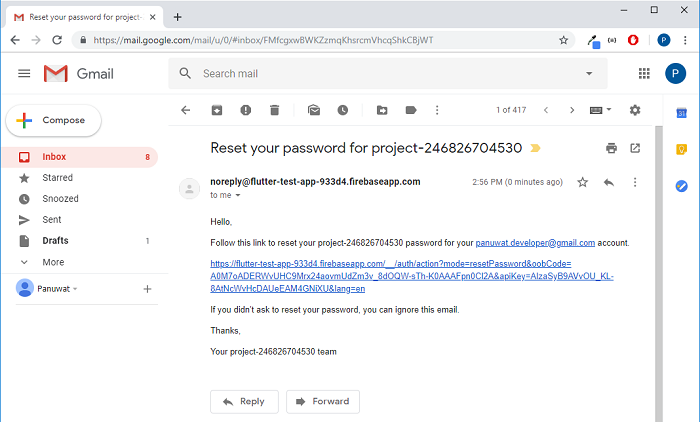Screen dimensions: 700x422
Task: Click the Forward button below the email
Action: pyautogui.click(x=323, y=401)
